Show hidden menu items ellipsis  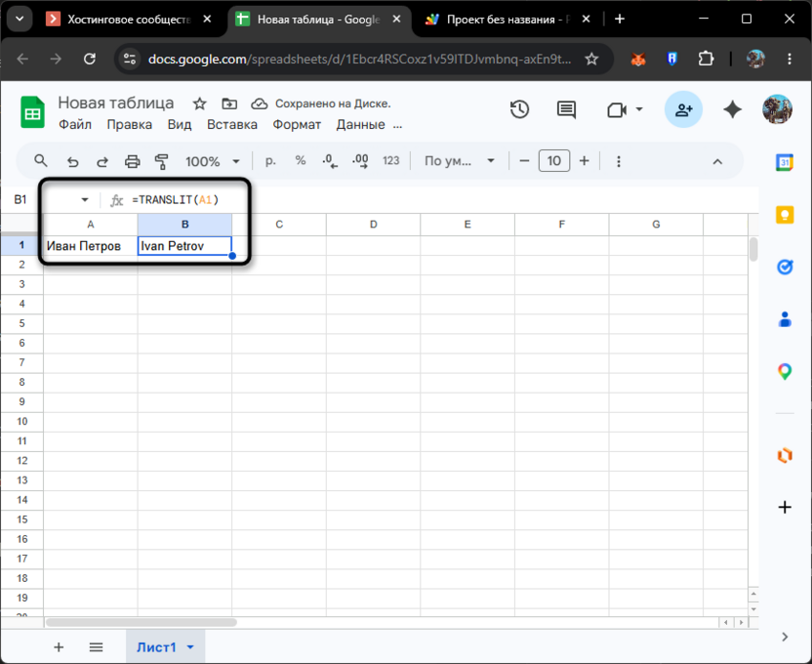tap(397, 125)
